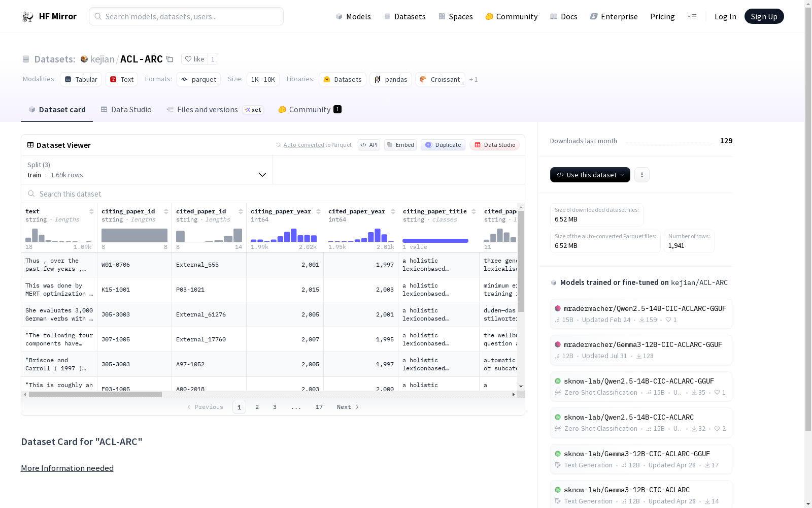
Task: Click the parquet format tag
Action: (x=198, y=79)
